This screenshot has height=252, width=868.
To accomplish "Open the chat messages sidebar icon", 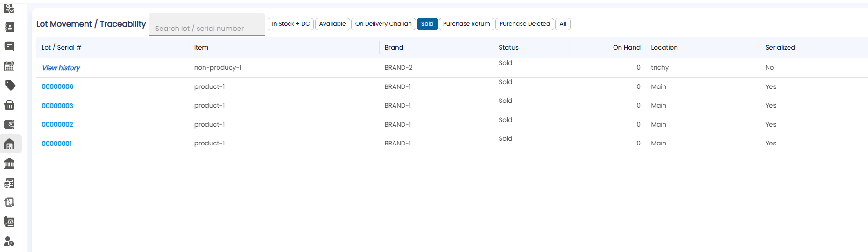I will point(9,46).
